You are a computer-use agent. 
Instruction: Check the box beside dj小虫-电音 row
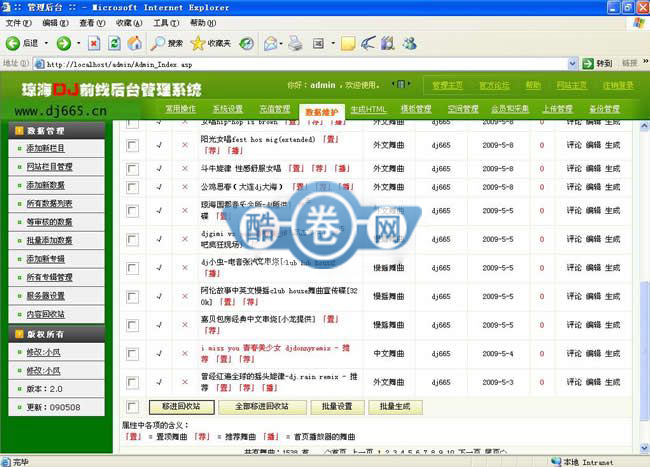point(132,268)
